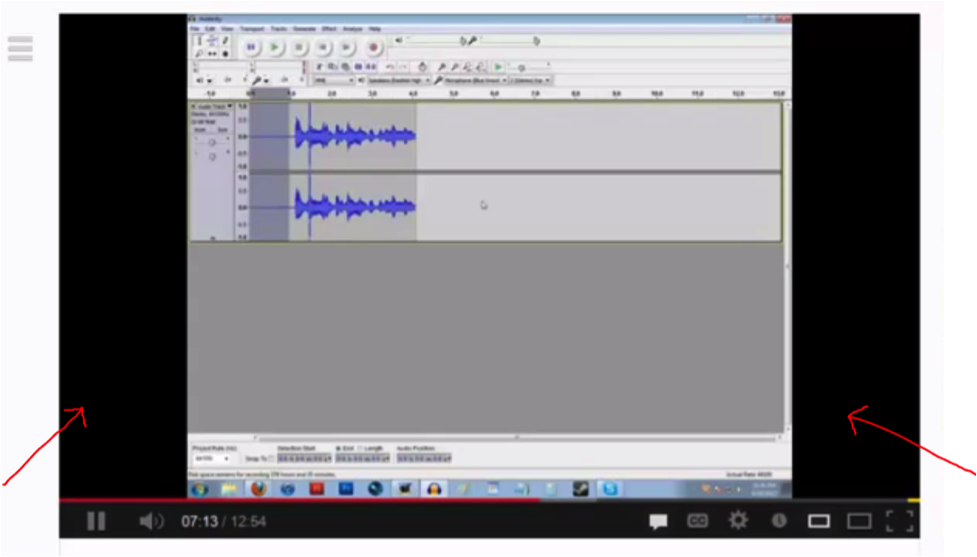Select the Length radio button
Image resolution: width=977 pixels, height=557 pixels.
(360, 449)
